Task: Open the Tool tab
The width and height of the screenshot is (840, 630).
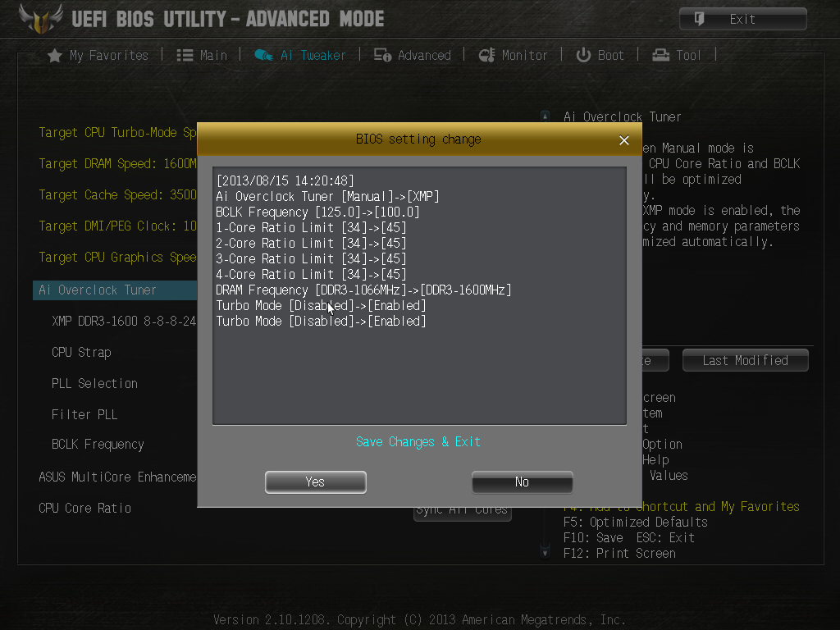Action: 677,55
